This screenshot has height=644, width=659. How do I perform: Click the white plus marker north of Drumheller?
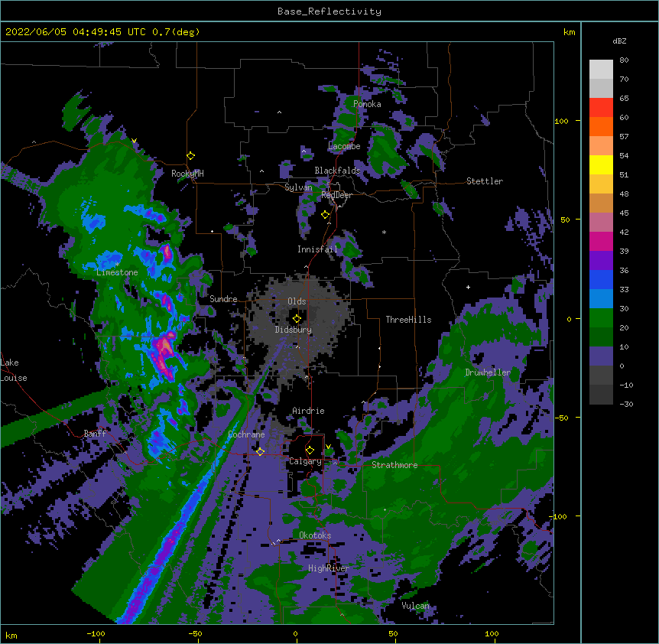(x=468, y=287)
